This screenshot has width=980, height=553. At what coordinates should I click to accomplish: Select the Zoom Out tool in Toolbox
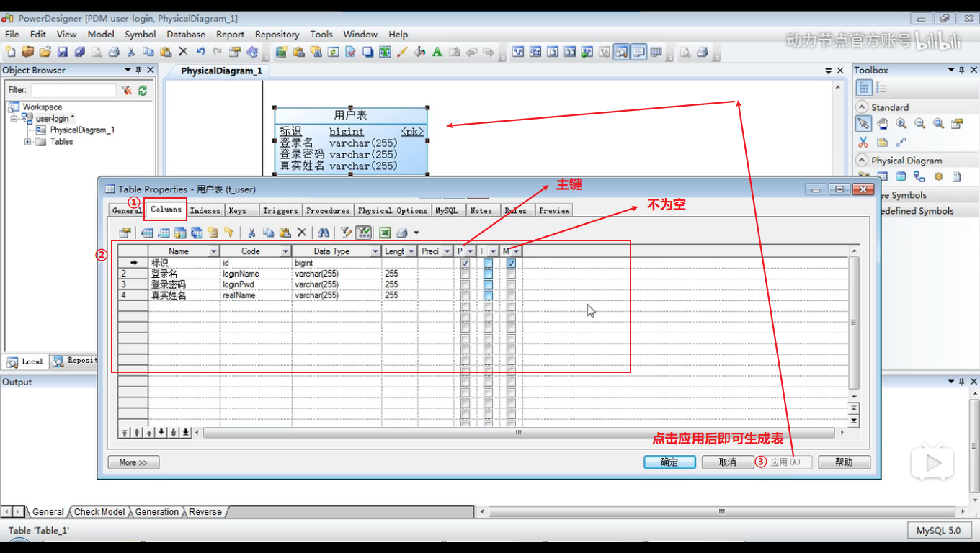click(x=919, y=123)
